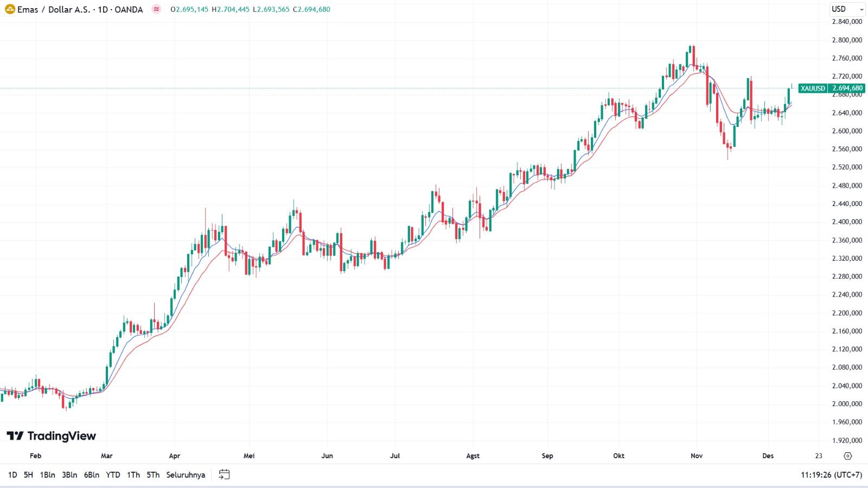Select the 1D time range

(12, 475)
